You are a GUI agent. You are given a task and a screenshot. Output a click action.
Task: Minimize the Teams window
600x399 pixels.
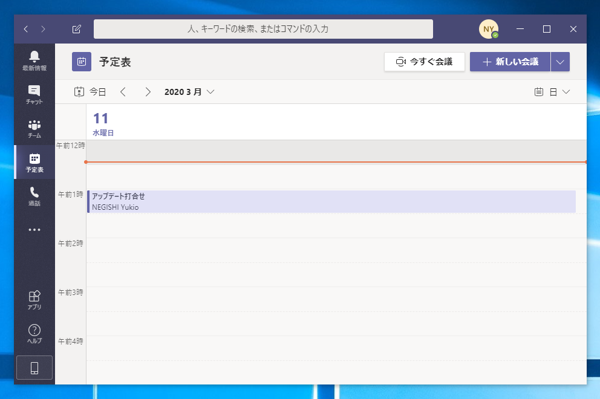520,29
